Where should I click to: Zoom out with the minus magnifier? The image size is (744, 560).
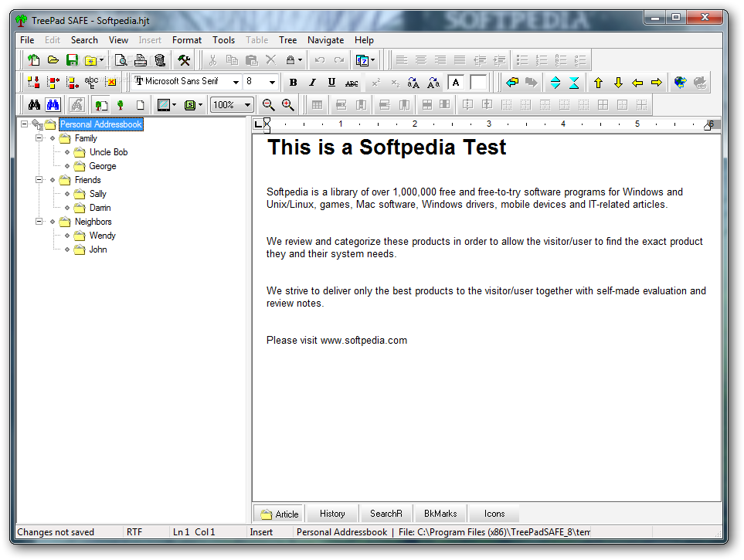coord(269,104)
